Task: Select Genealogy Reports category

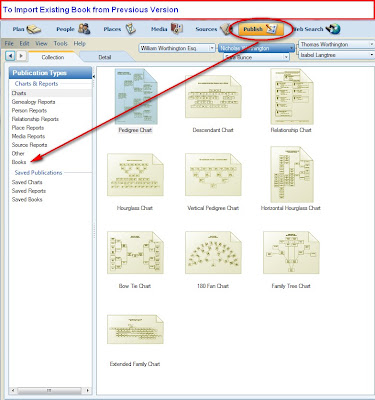Action: point(33,102)
